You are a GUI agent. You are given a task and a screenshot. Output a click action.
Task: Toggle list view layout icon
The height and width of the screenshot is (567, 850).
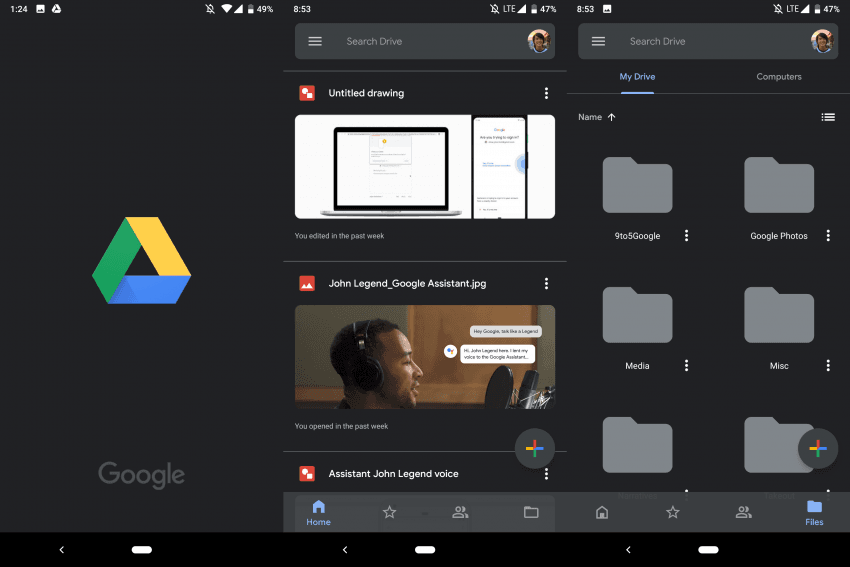(828, 117)
